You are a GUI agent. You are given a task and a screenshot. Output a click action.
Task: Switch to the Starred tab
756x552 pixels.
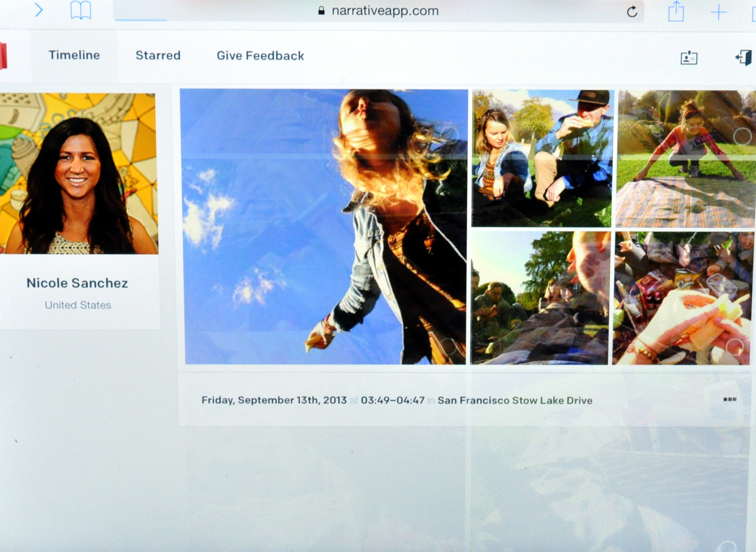(x=158, y=56)
